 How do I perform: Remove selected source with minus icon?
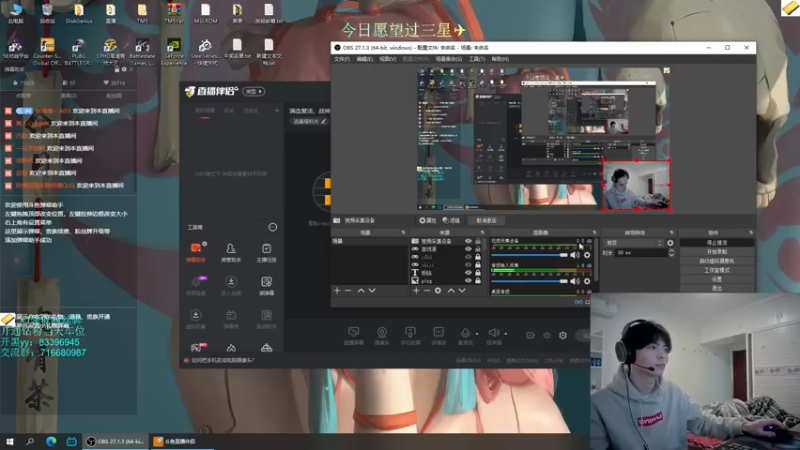tap(427, 290)
